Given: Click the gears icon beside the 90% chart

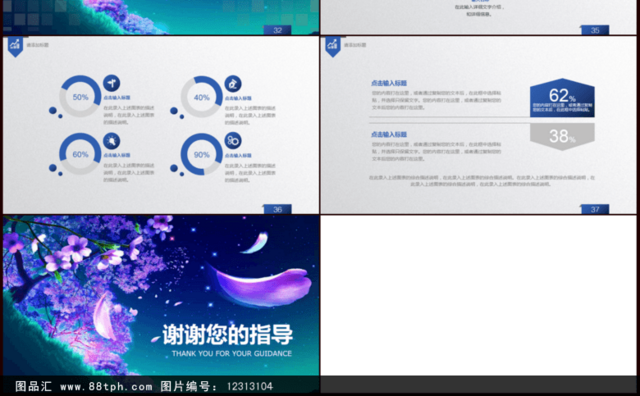Looking at the screenshot, I should (x=233, y=141).
